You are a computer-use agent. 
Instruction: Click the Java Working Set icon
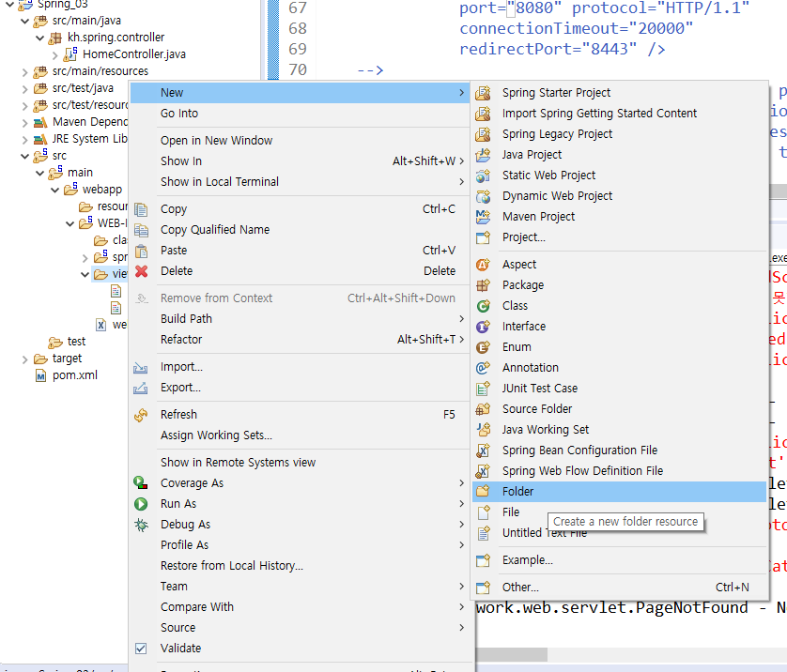[483, 429]
